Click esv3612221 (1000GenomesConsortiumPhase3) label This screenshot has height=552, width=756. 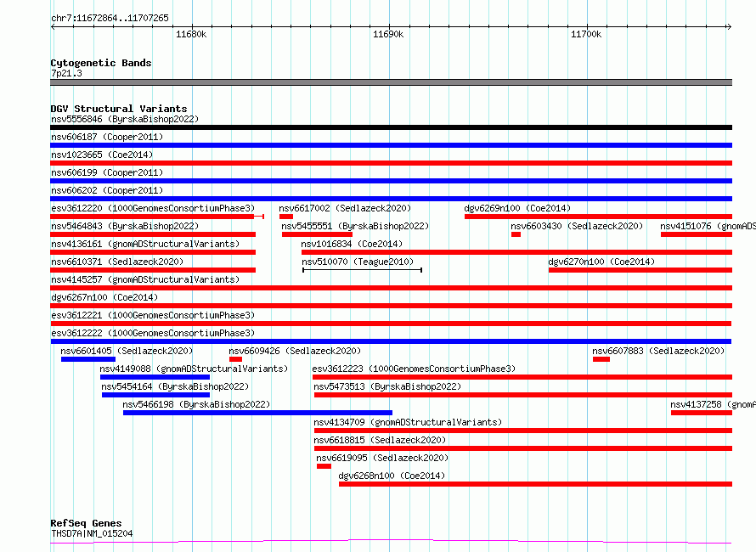coord(153,315)
